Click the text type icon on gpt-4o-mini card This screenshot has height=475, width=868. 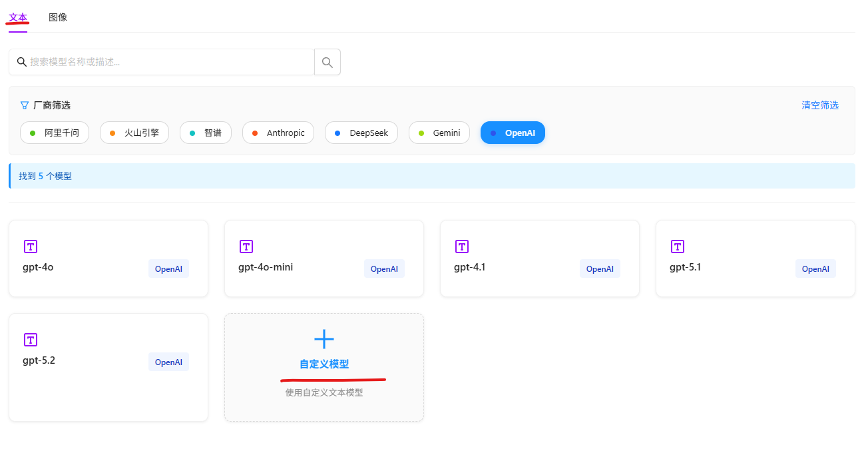pos(246,246)
